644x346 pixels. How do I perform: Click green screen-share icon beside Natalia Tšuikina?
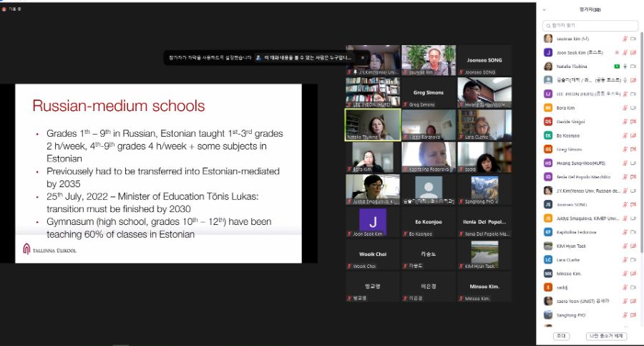point(618,66)
